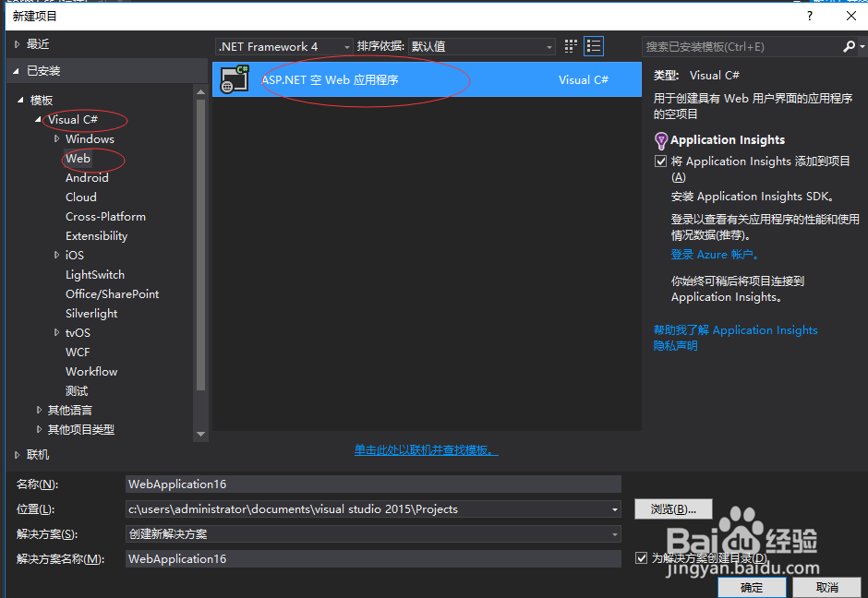Select Web under Visual C#
This screenshot has height=598, width=868.
[x=78, y=158]
